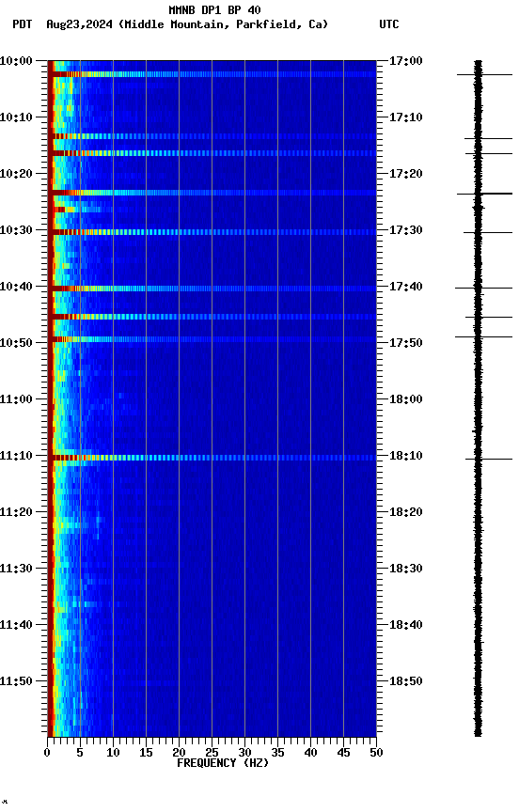Click the 5 Hz frequency tick label
The image size is (519, 812).
coord(80,753)
